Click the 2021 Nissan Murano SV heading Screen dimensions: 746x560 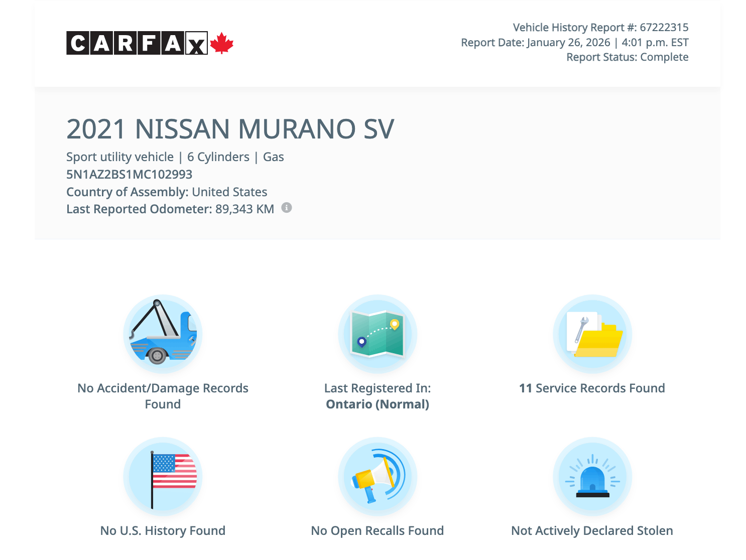(x=230, y=129)
